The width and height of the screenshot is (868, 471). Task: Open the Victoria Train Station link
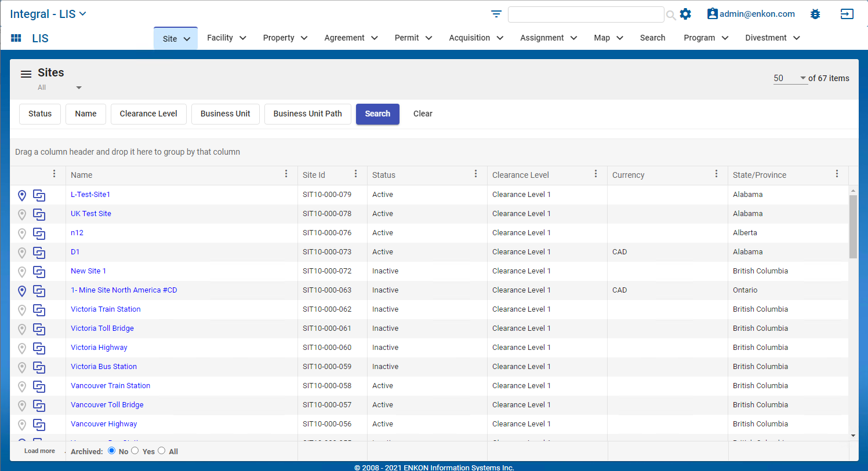coord(106,309)
